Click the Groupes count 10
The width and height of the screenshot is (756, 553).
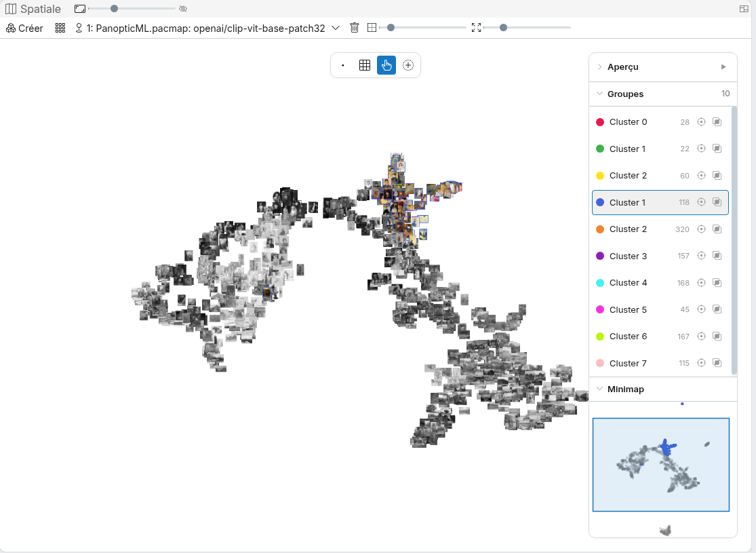coord(725,94)
